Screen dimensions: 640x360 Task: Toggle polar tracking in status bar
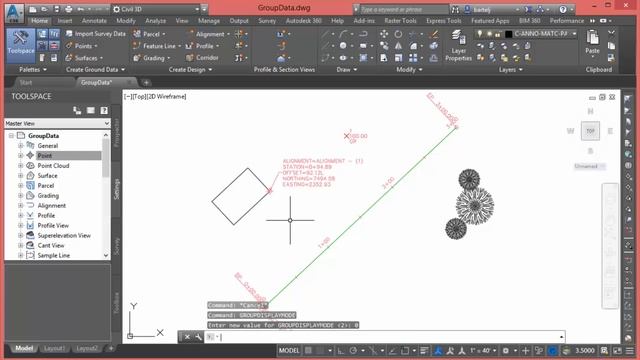click(x=353, y=351)
